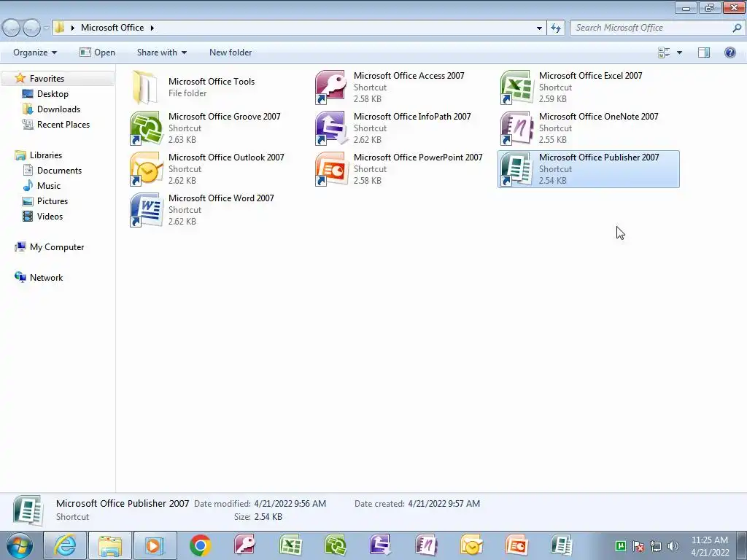
Task: Click the green tray icon beside the flag
Action: 620,545
